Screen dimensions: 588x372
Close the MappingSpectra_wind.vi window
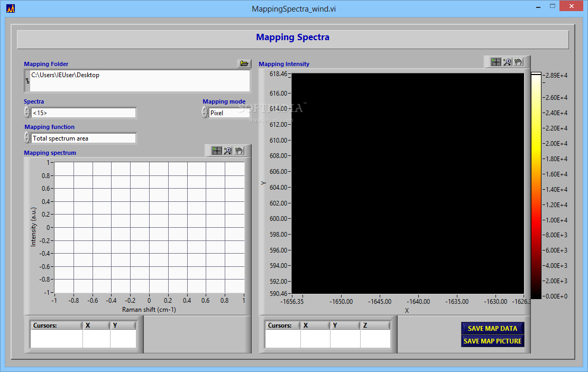[572, 6]
